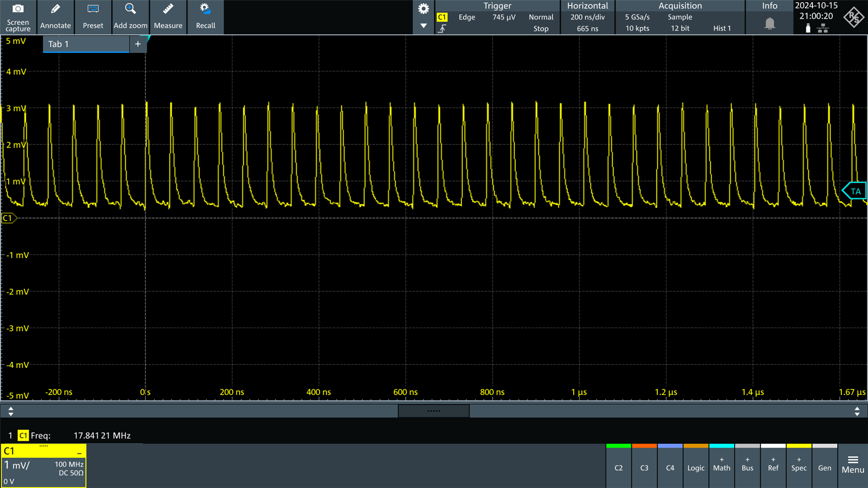Change record length 10 kpts

click(x=637, y=29)
